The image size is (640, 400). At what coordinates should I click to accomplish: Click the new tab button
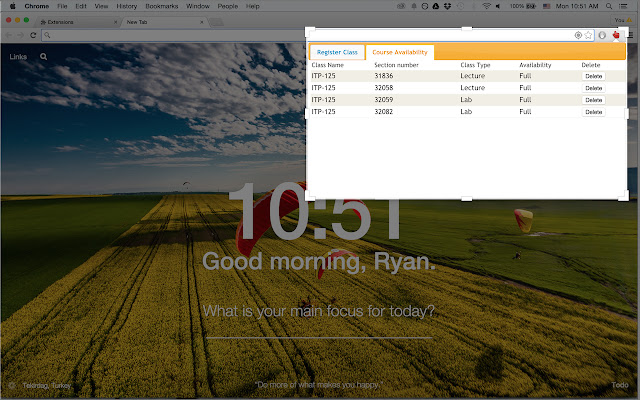point(216,22)
